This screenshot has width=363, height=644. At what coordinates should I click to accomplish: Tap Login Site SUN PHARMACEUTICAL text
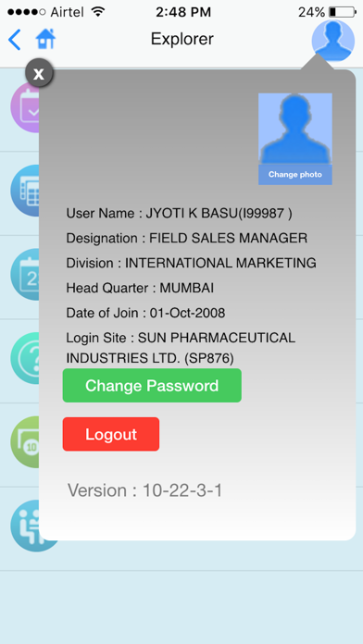pos(181,348)
